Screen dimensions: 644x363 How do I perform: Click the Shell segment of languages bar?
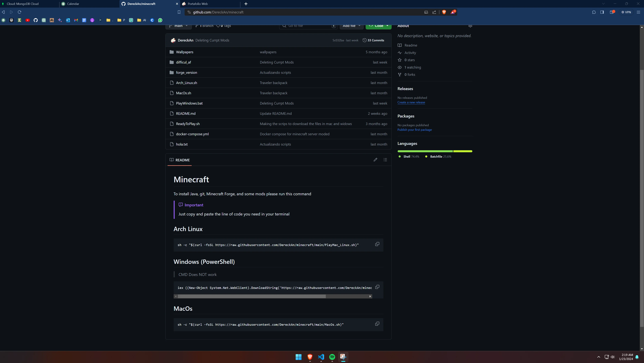pyautogui.click(x=425, y=151)
